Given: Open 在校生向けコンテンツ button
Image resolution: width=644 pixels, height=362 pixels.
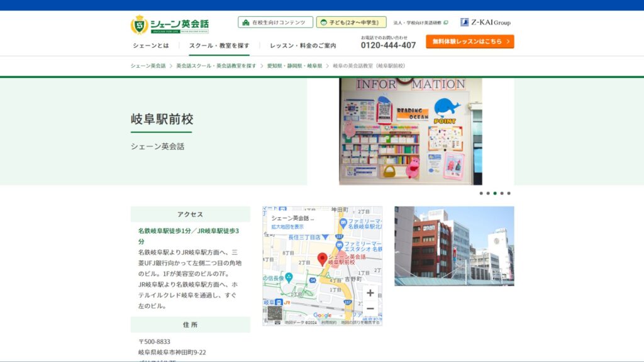Looking at the screenshot, I should point(275,22).
